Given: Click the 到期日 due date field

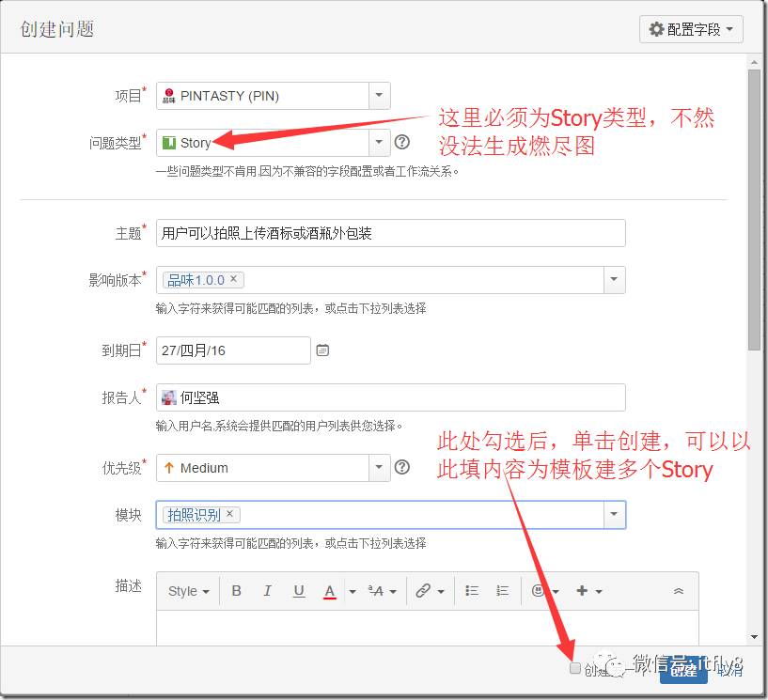Looking at the screenshot, I should [233, 350].
